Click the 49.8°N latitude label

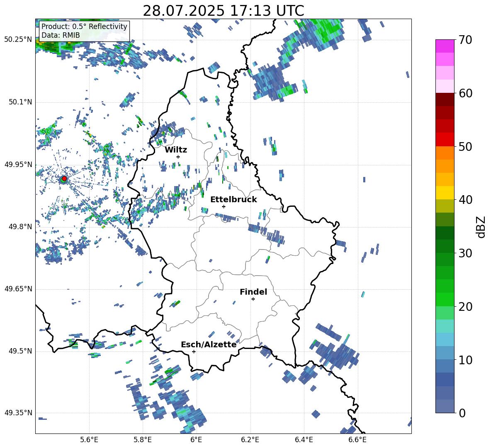tap(20, 227)
